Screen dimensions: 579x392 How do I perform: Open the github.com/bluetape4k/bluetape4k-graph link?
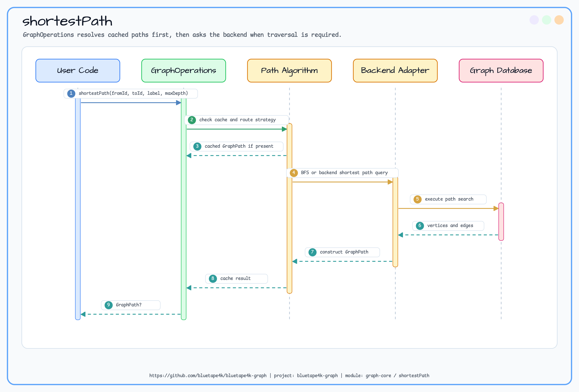[208, 376]
